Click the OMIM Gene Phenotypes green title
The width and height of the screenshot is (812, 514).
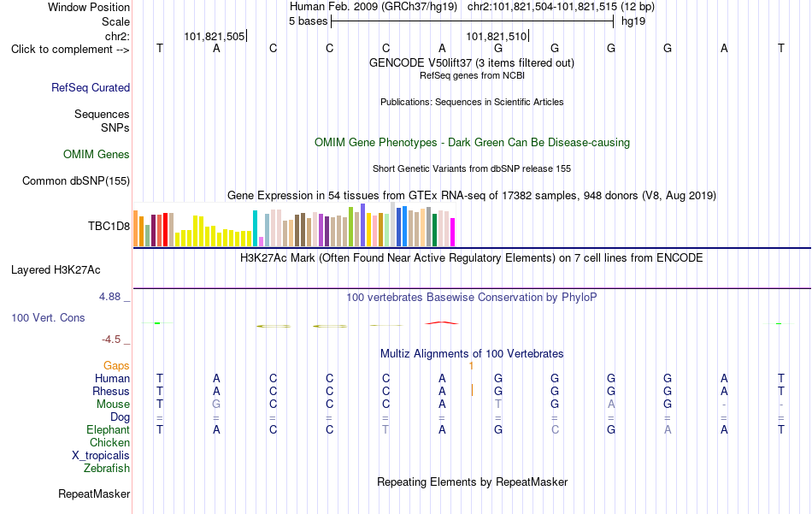[472, 143]
